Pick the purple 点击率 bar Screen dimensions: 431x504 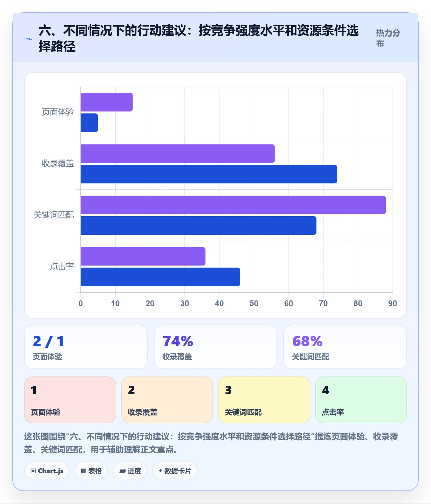click(x=143, y=256)
